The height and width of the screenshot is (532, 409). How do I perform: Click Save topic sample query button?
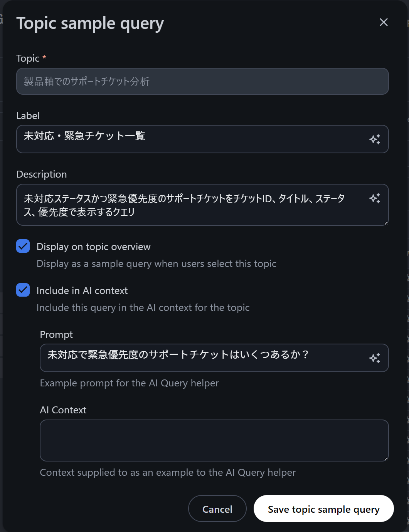point(323,509)
